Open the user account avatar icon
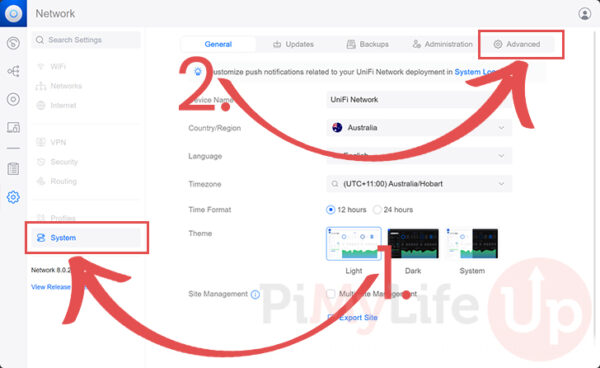Image resolution: width=600 pixels, height=368 pixels. 584,14
